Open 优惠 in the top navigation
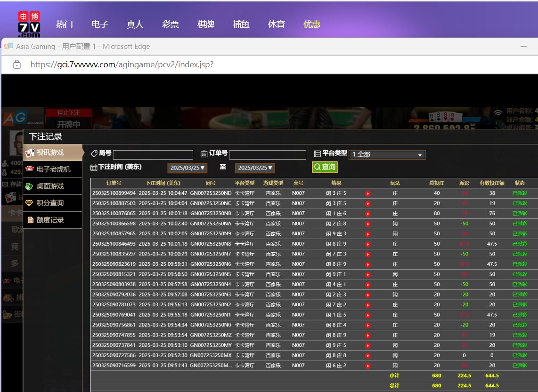This screenshot has height=392, width=538. click(x=311, y=24)
